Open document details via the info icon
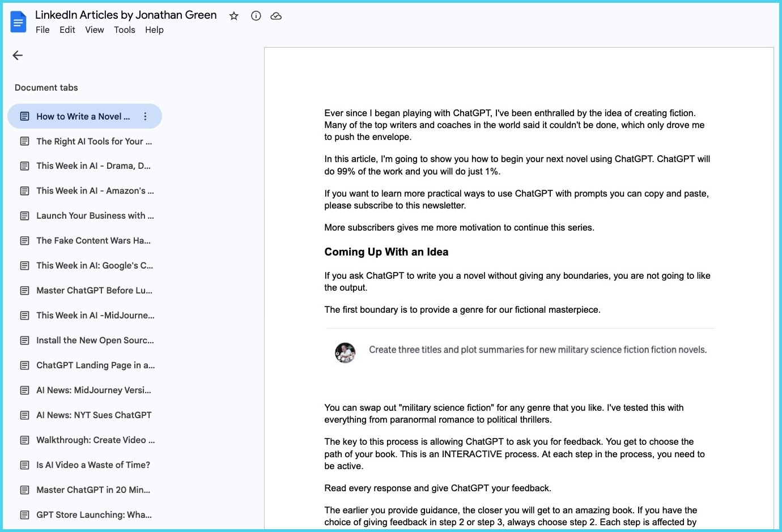 click(x=256, y=16)
